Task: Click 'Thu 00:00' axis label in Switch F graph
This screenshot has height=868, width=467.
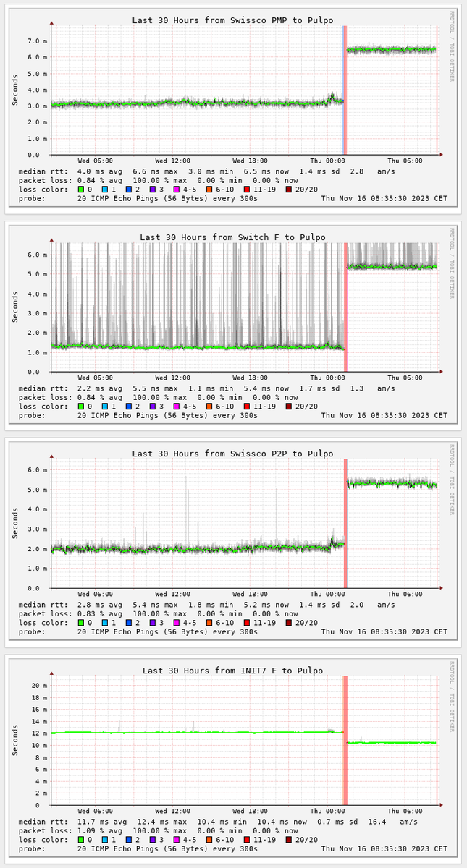Action: tap(327, 378)
